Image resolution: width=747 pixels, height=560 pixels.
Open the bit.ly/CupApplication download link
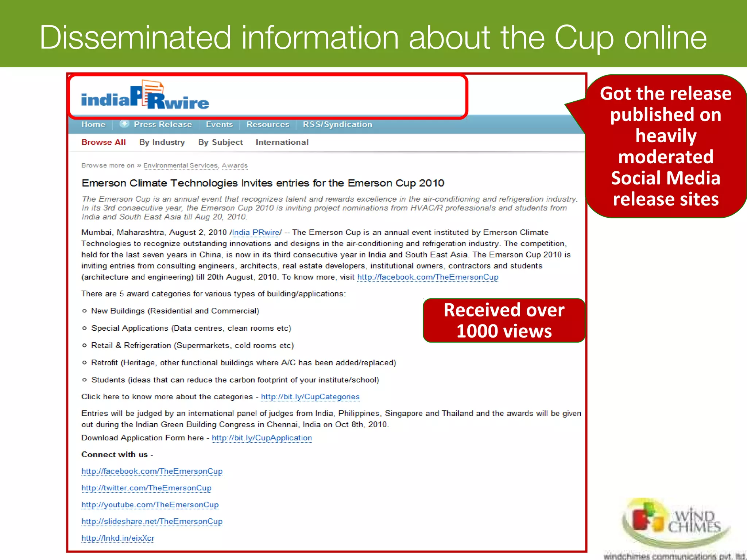coord(262,438)
